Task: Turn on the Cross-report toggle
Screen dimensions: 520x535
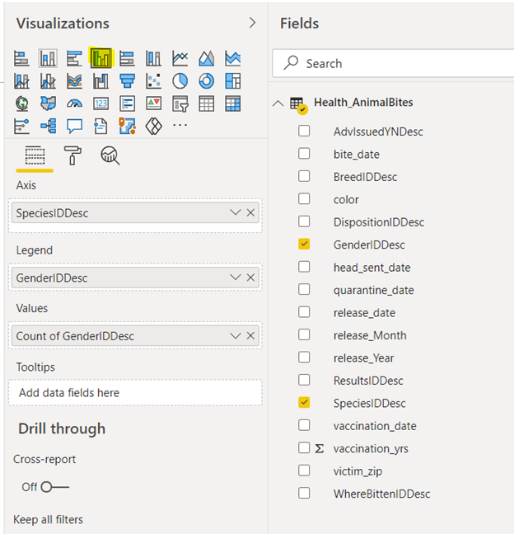Action: pyautogui.click(x=54, y=487)
